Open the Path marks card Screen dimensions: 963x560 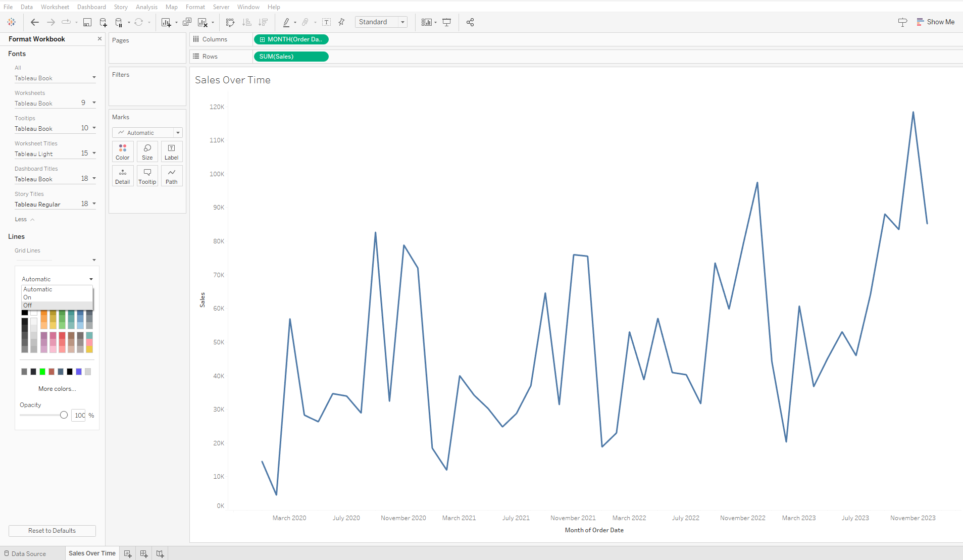click(x=172, y=176)
